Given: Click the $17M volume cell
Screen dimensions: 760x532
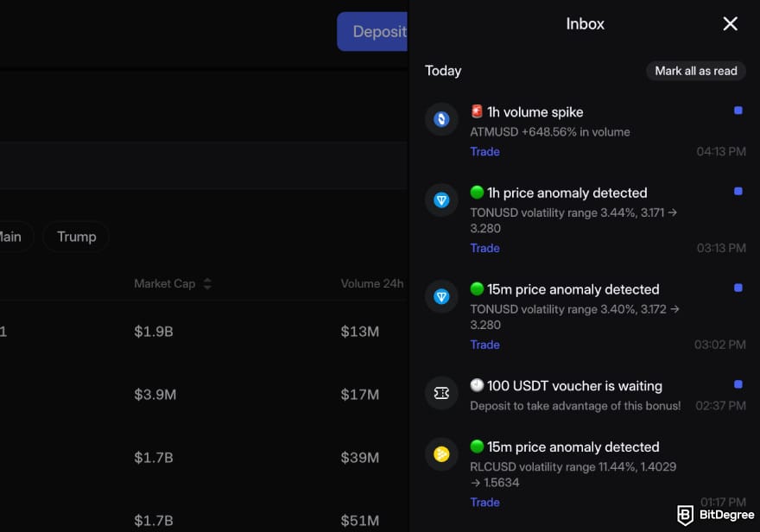Looking at the screenshot, I should point(359,395).
